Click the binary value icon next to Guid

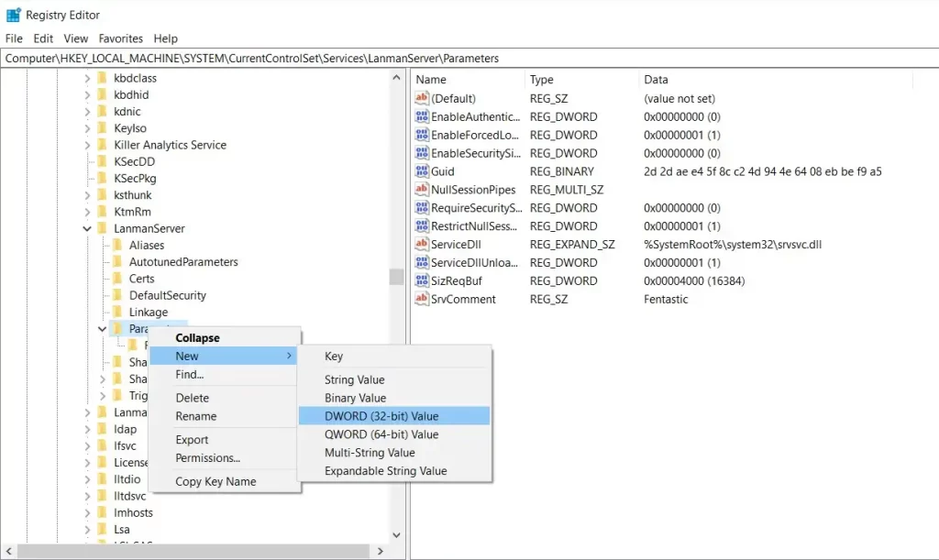click(x=422, y=171)
